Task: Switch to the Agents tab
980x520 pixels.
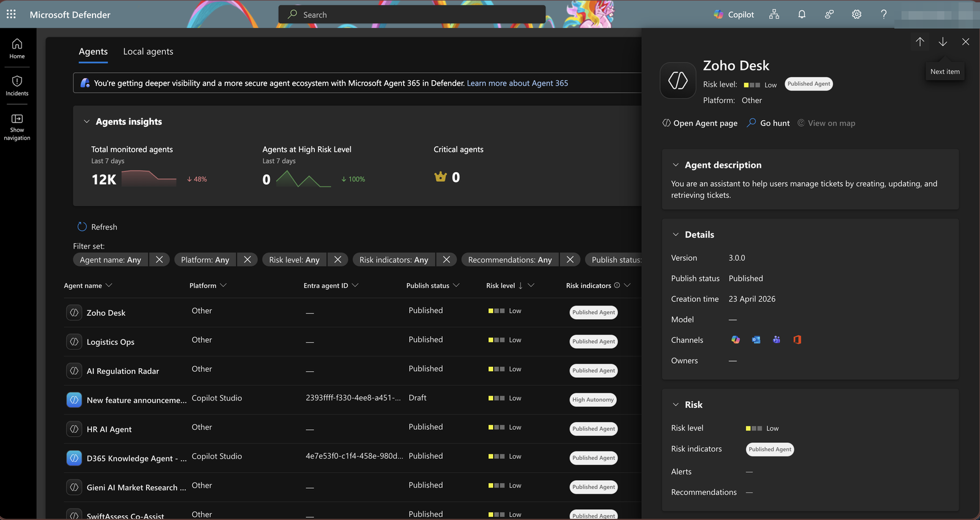Action: pyautogui.click(x=93, y=51)
